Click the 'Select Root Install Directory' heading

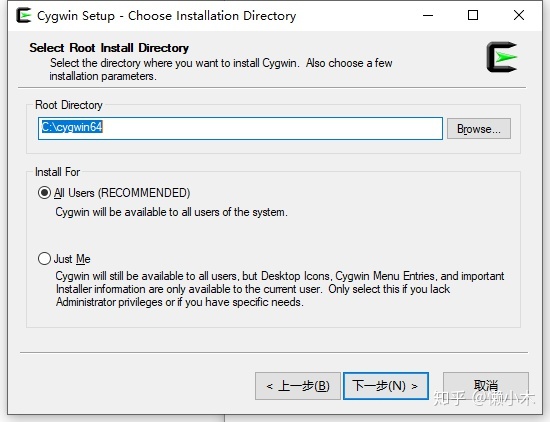tap(109, 48)
